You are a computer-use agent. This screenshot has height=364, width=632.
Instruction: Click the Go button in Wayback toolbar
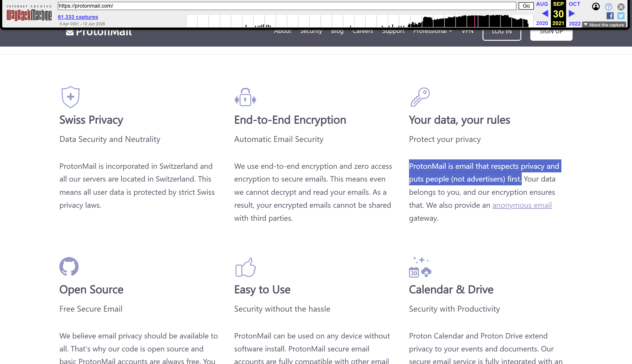coord(526,6)
